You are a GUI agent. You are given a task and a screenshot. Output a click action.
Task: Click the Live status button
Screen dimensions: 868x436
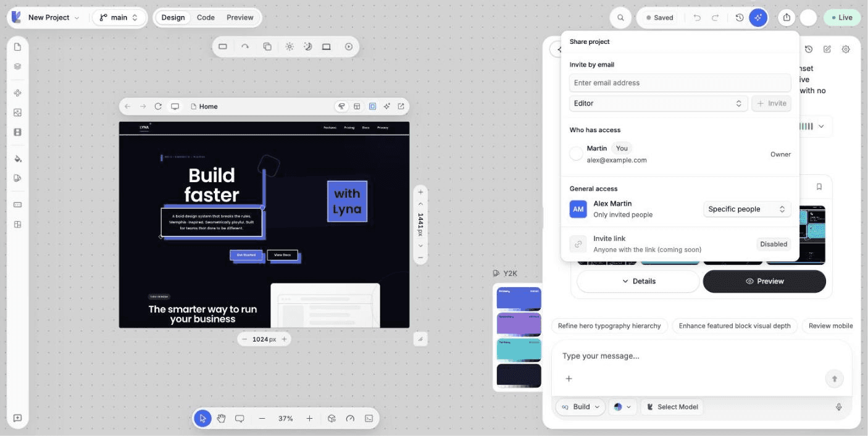pyautogui.click(x=842, y=17)
